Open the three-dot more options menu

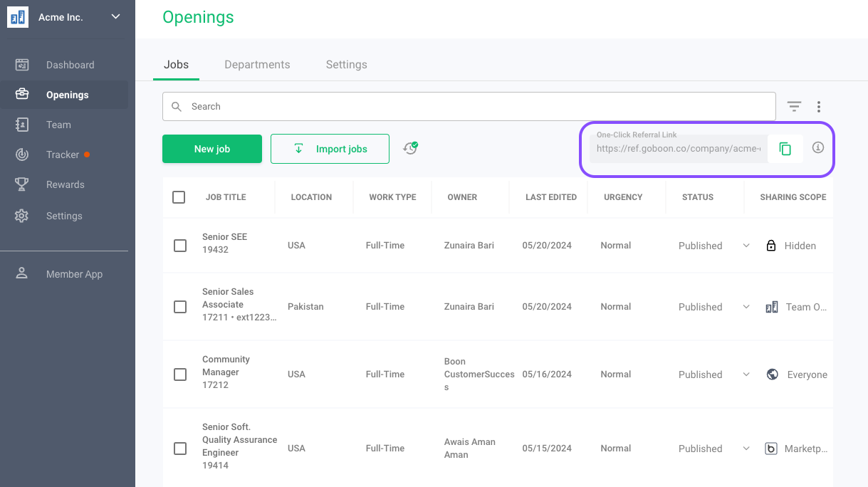click(x=819, y=107)
